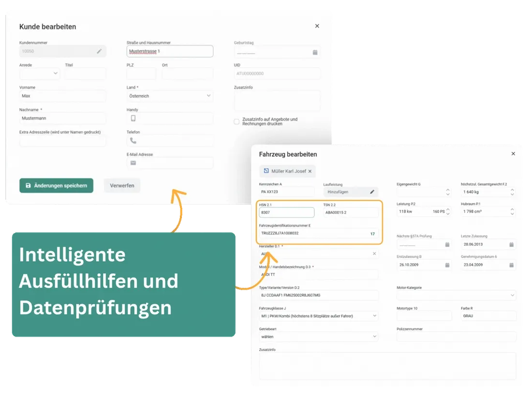Close the Kunde bearbeiten dialog
Viewport: 532px width, 399px height.
[317, 26]
